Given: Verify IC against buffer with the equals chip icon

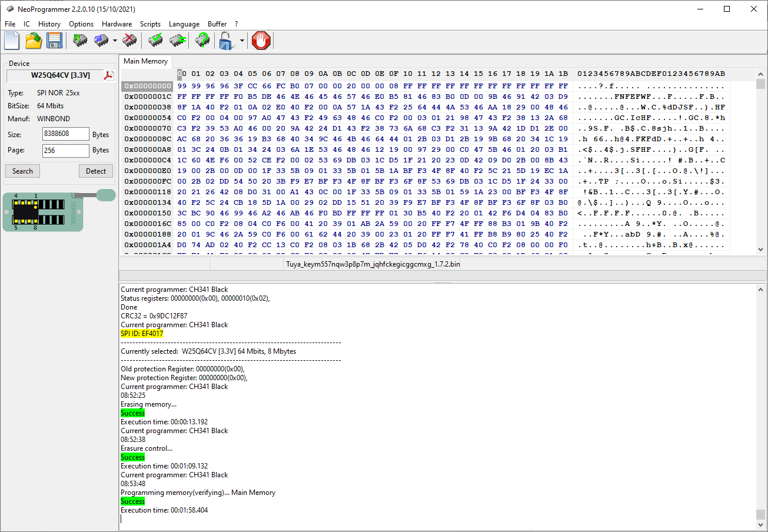Looking at the screenshot, I should pos(177,41).
